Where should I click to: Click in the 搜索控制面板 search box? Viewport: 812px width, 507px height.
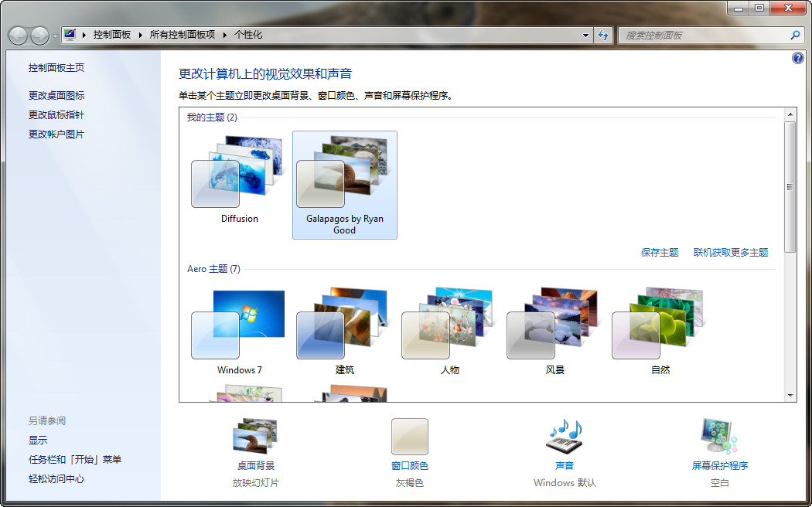click(x=702, y=35)
